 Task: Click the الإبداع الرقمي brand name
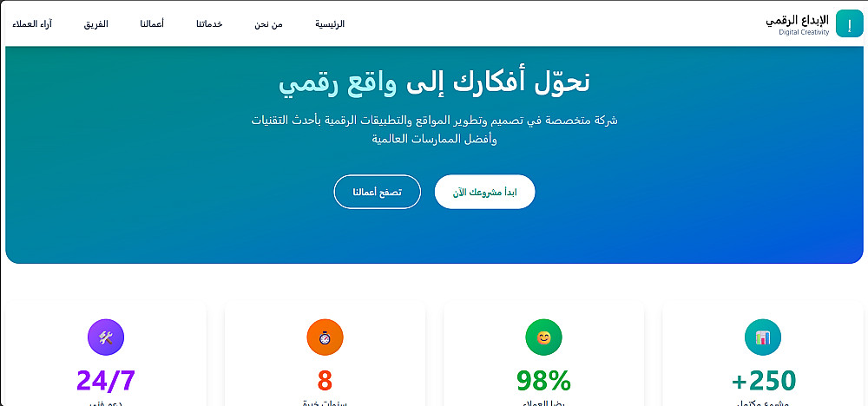797,20
